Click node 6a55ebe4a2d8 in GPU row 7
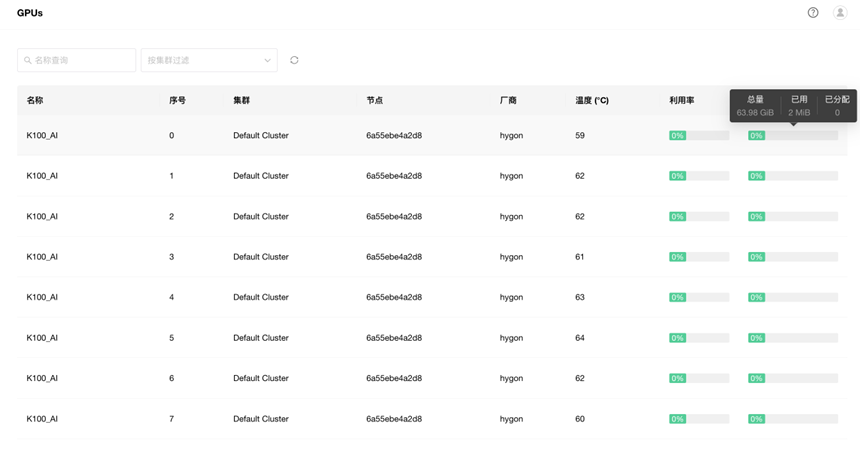 [x=394, y=419]
